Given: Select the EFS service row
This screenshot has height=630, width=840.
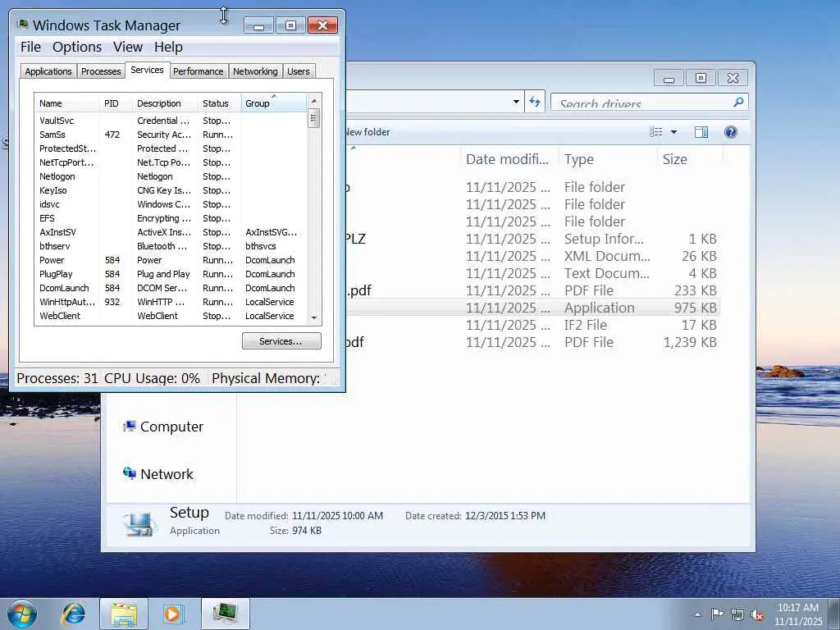Looking at the screenshot, I should pos(171,218).
